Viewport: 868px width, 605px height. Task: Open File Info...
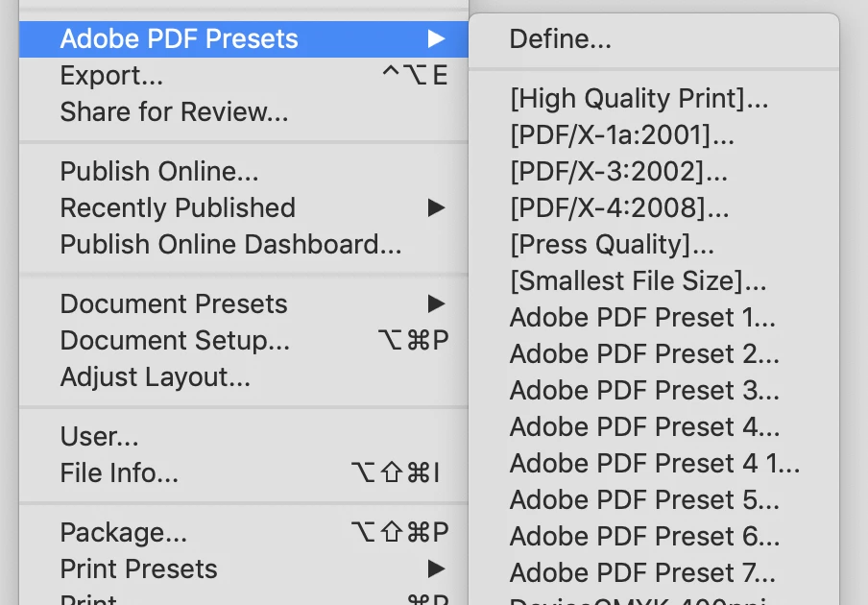244,472
